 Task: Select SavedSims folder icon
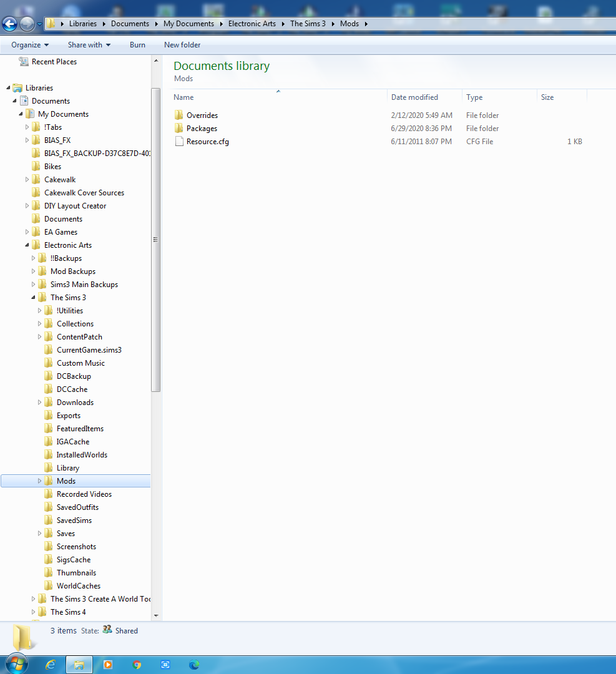click(49, 520)
